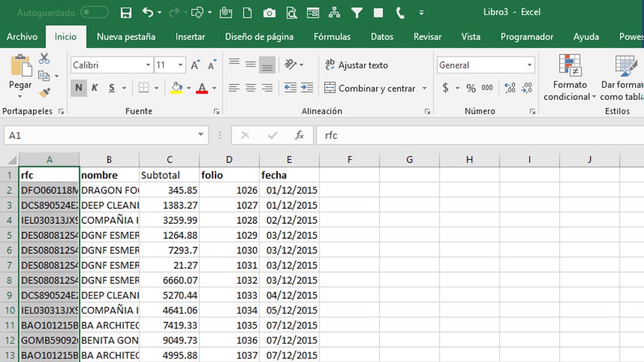Open the Datos tab
The width and height of the screenshot is (644, 362).
tap(382, 37)
